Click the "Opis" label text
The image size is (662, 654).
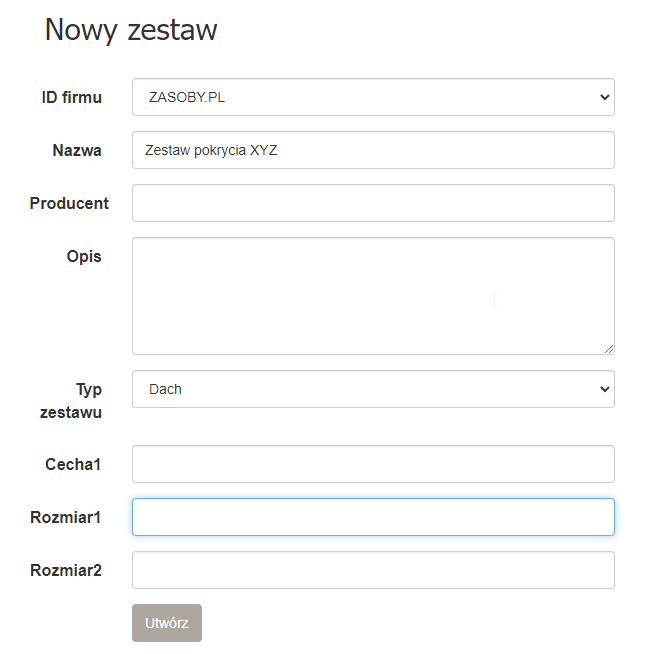pyautogui.click(x=84, y=256)
